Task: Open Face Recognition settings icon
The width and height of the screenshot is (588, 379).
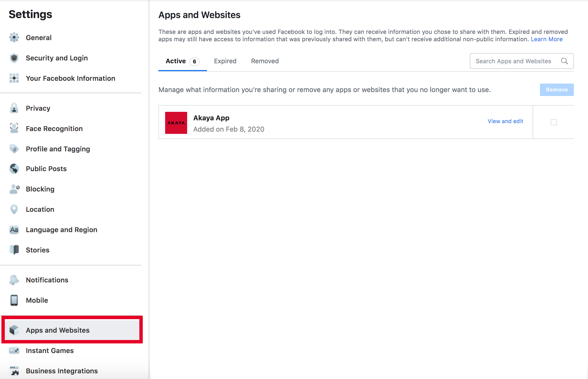Action: [14, 128]
